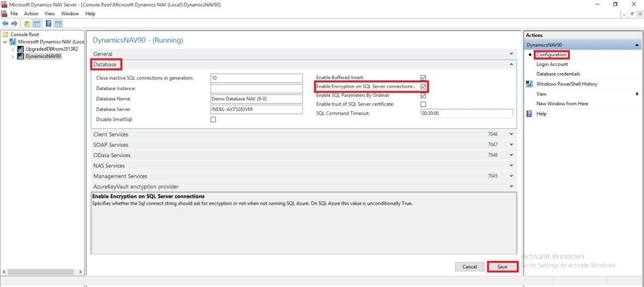Click the Database Name field

coord(257,99)
